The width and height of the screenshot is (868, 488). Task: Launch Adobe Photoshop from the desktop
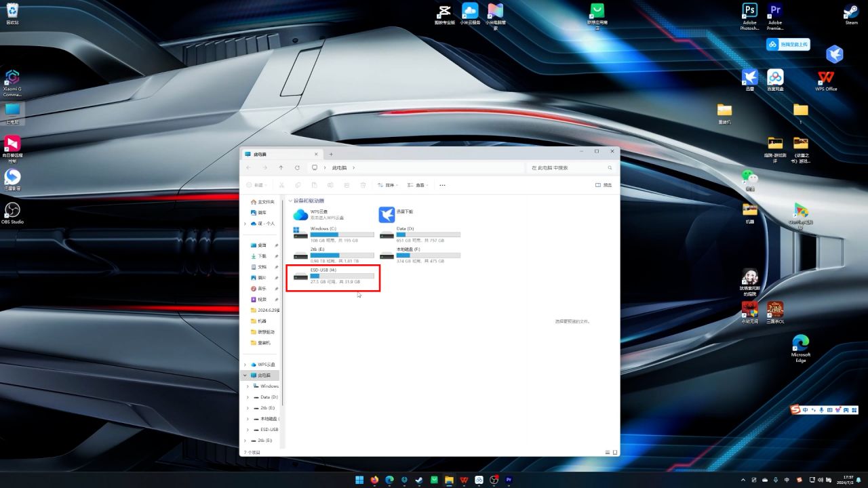(749, 17)
